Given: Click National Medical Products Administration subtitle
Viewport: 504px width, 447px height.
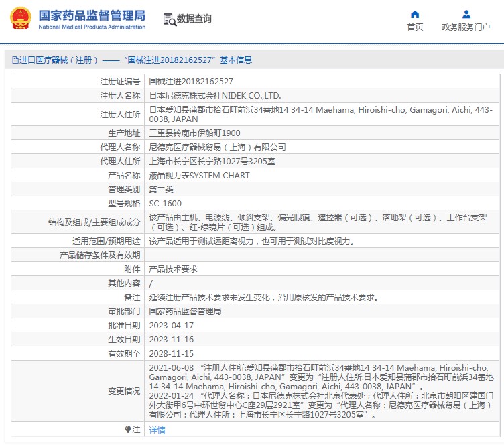Looking at the screenshot, I should click(x=92, y=27).
